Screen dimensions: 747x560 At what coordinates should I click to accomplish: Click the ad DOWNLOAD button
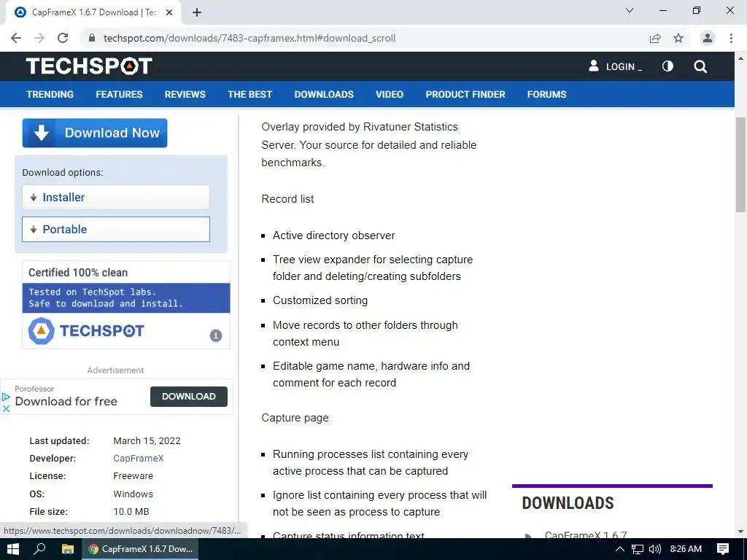[189, 396]
